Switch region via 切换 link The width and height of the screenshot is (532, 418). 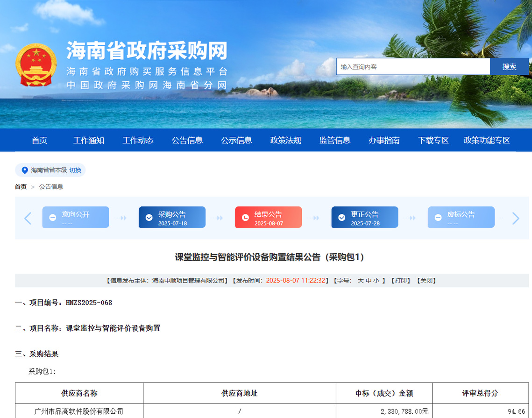click(x=75, y=170)
